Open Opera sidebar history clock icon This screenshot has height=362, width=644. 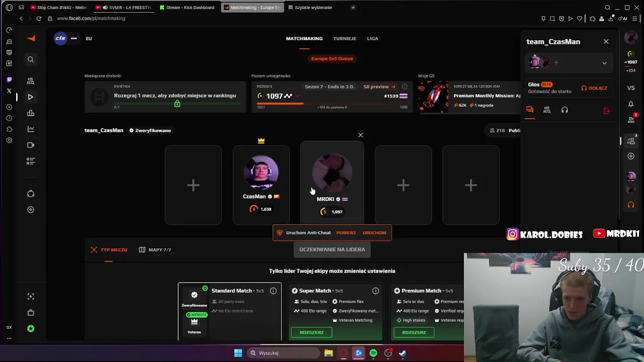click(x=9, y=118)
